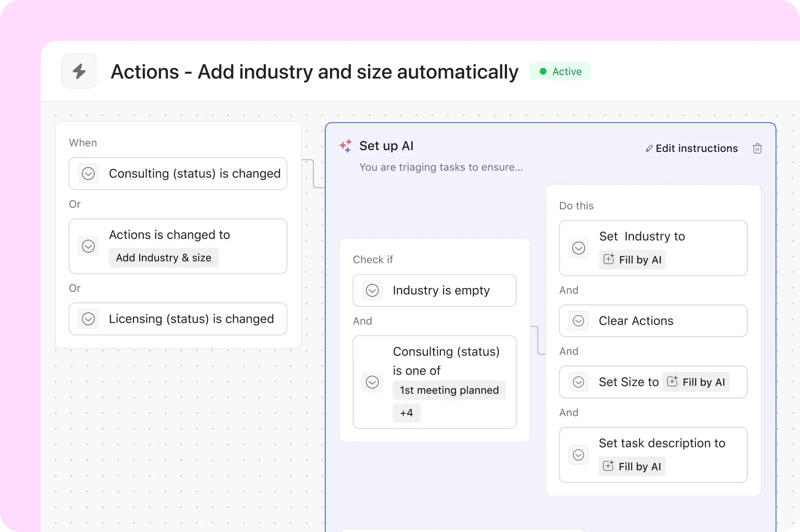This screenshot has height=532, width=800.
Task: Click the Fill by AI icon under task description
Action: 608,466
